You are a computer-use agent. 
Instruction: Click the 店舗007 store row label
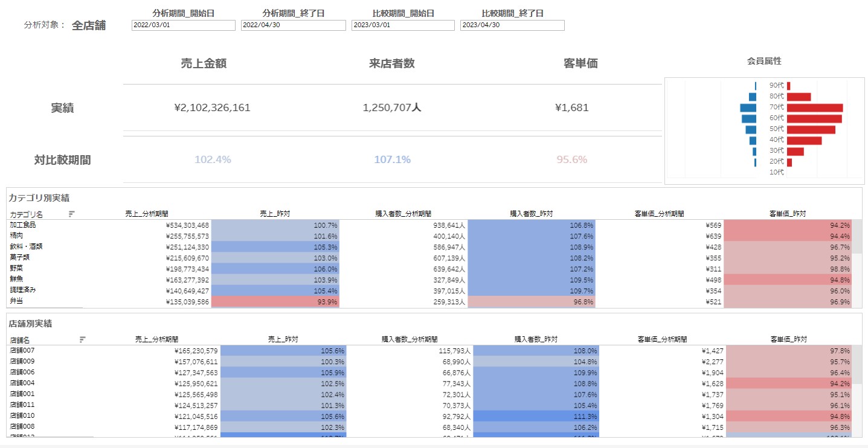point(22,350)
